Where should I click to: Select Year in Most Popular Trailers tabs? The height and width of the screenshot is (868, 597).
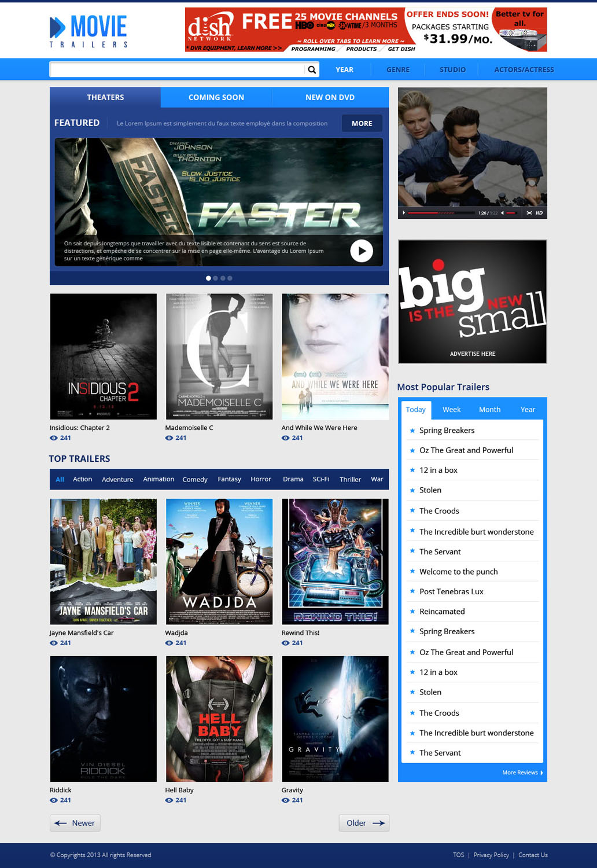528,410
